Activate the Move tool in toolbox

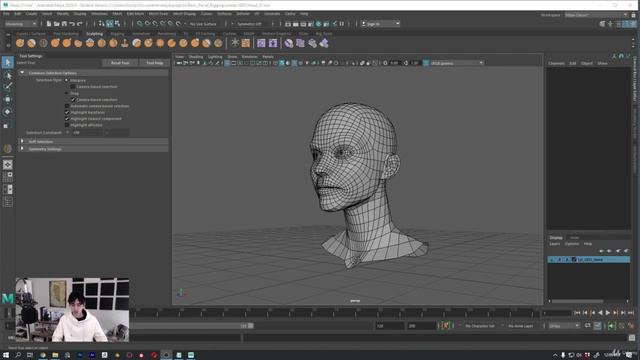(7, 99)
